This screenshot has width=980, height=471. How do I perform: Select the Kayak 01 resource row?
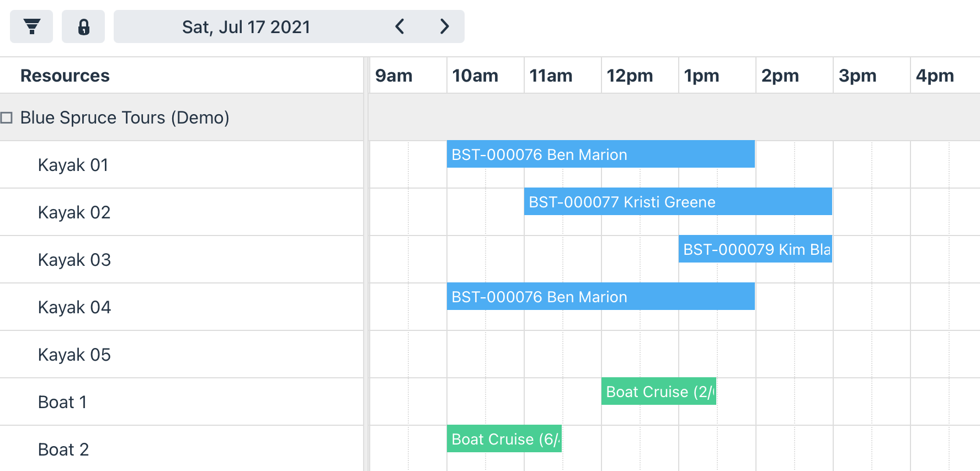[182, 165]
